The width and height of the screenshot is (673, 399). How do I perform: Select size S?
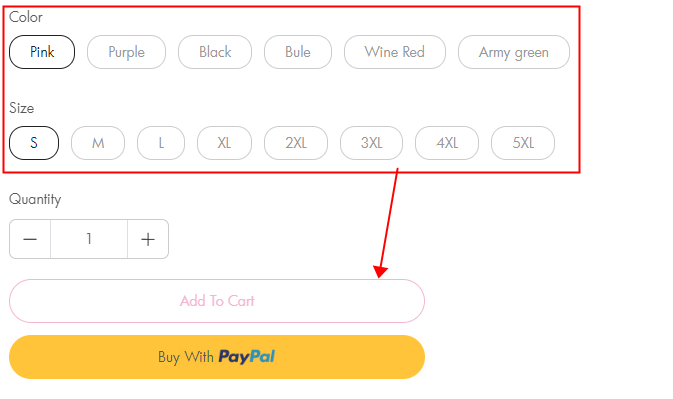click(x=34, y=143)
